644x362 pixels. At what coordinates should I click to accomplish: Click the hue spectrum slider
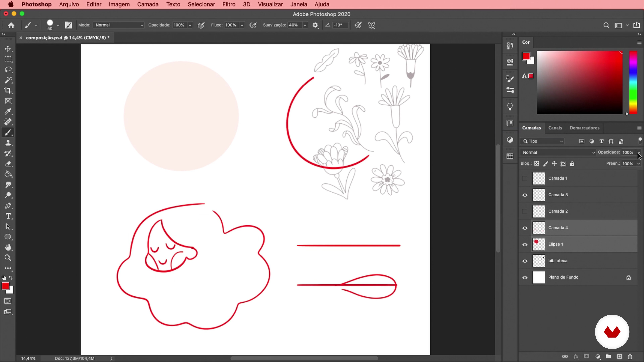(x=633, y=82)
